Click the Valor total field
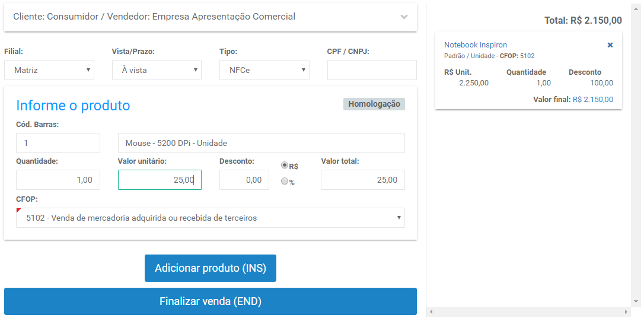The height and width of the screenshot is (318, 644). click(363, 180)
